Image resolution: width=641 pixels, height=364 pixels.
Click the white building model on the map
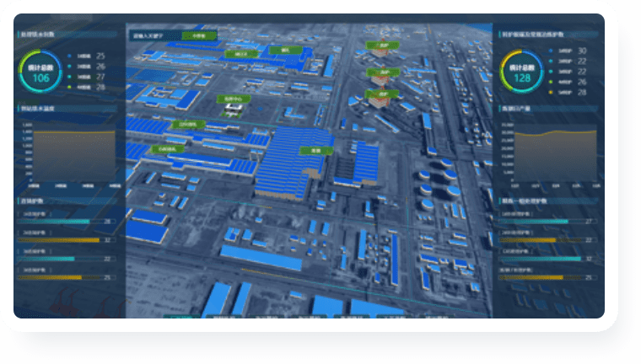234,110
